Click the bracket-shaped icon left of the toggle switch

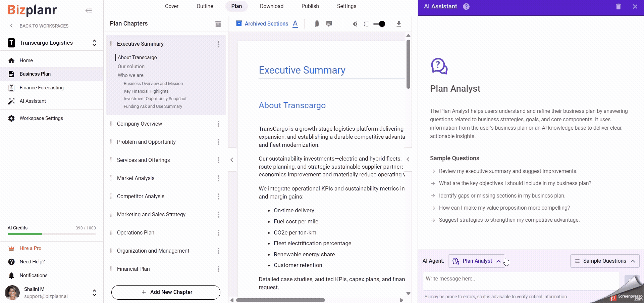pos(366,24)
